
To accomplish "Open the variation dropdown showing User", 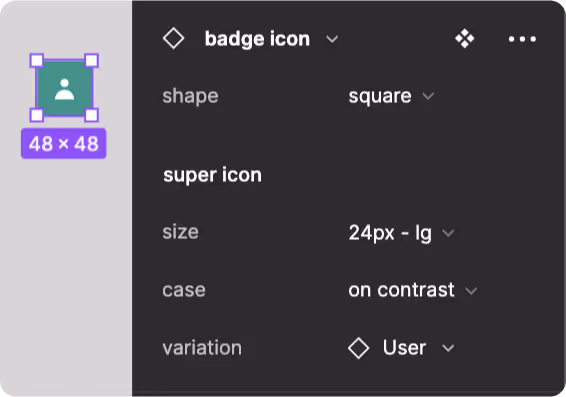I will (x=401, y=348).
